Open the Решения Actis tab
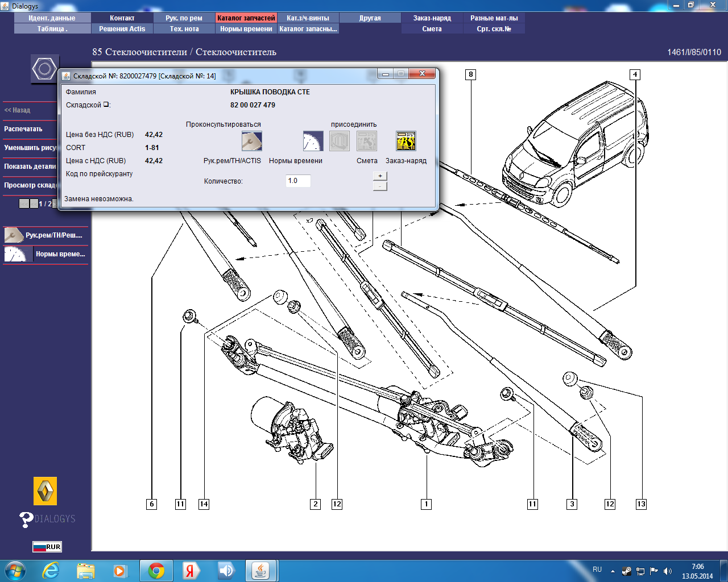This screenshot has width=728, height=582. (x=122, y=28)
